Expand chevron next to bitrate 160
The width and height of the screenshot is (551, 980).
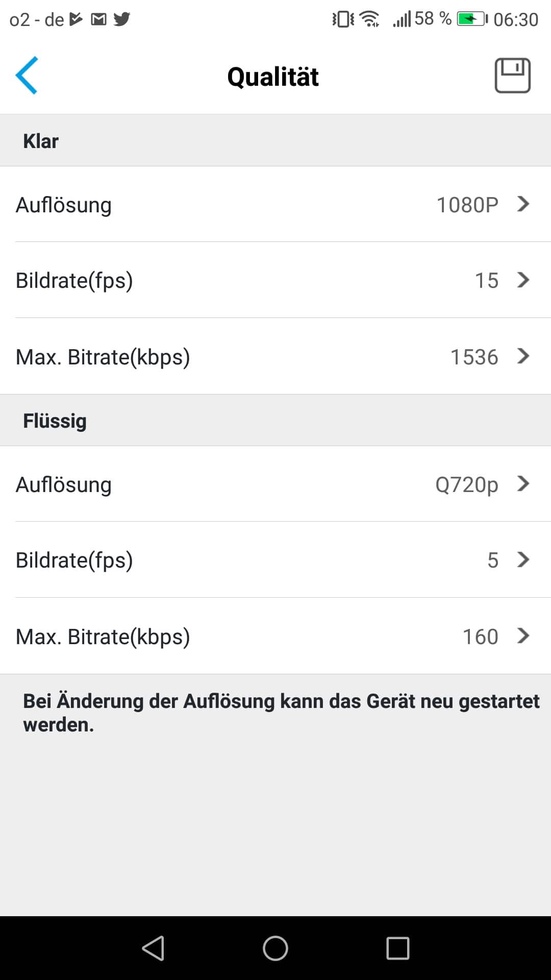click(523, 635)
